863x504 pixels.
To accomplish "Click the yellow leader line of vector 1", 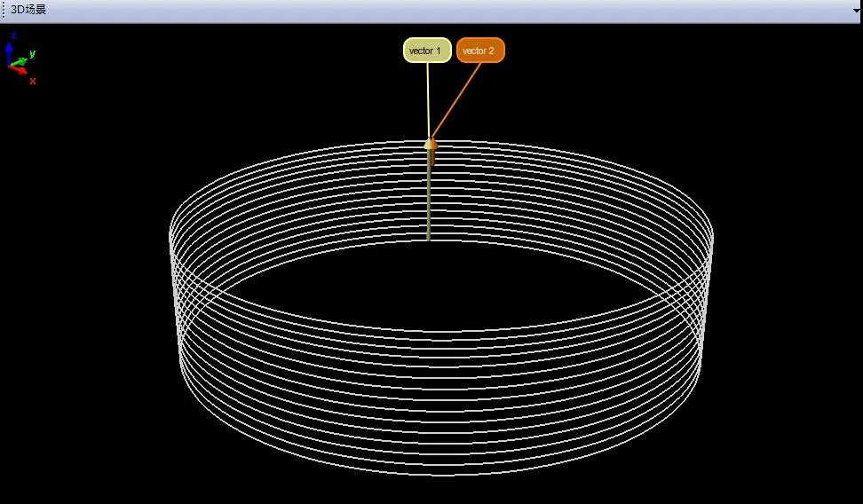I will pos(428,98).
